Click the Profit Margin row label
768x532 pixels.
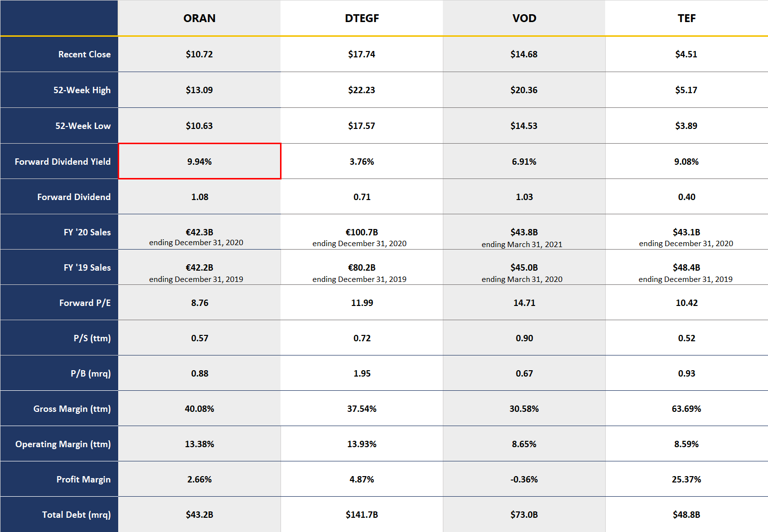(x=83, y=480)
